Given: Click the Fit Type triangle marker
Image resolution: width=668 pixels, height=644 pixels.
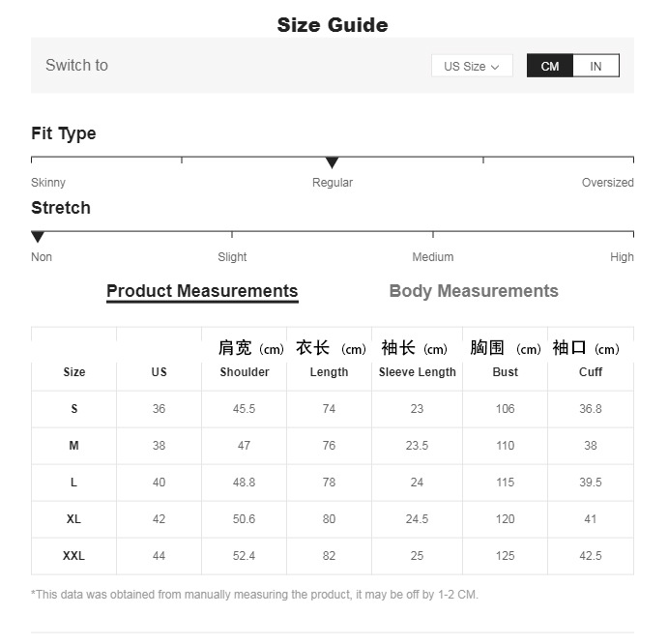Looking at the screenshot, I should pyautogui.click(x=332, y=162).
